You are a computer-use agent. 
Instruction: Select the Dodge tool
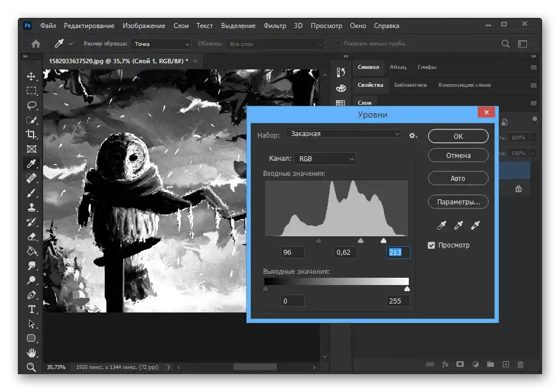click(x=31, y=280)
